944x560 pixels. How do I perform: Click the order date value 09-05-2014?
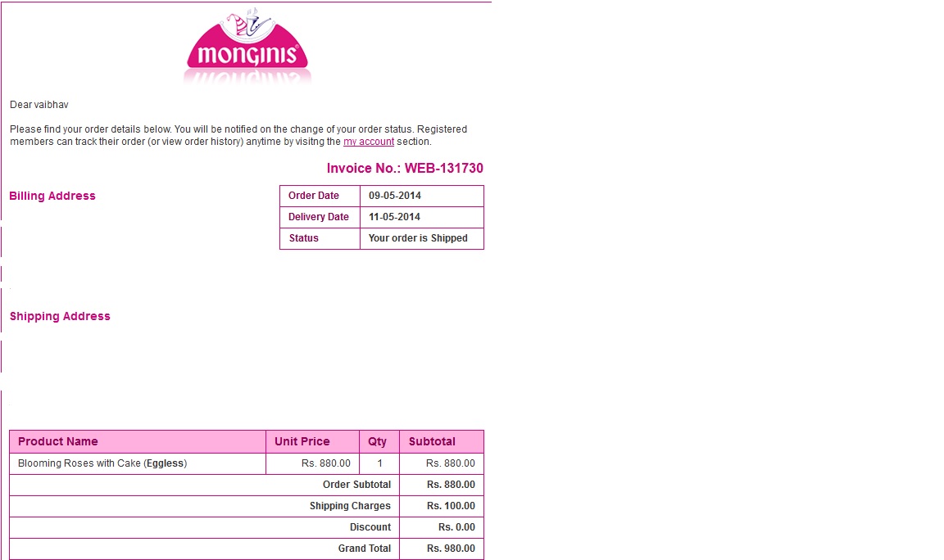point(395,196)
